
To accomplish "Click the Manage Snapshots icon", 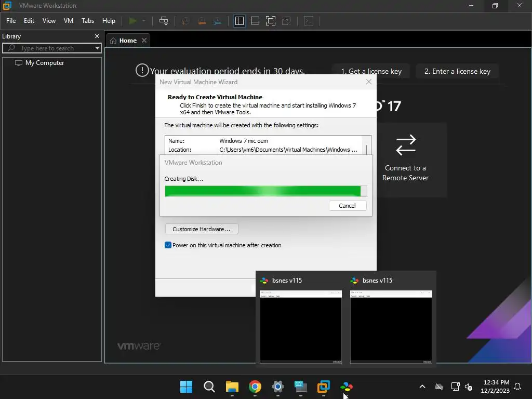I will click(218, 21).
